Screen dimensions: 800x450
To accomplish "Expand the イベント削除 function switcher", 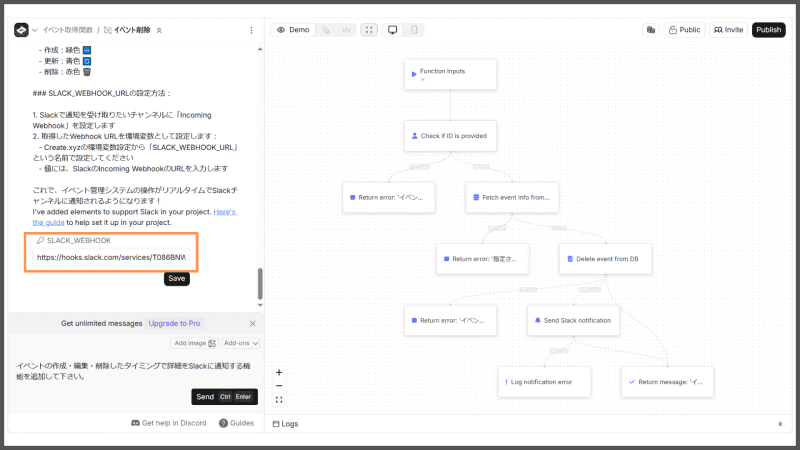I will pos(159,31).
